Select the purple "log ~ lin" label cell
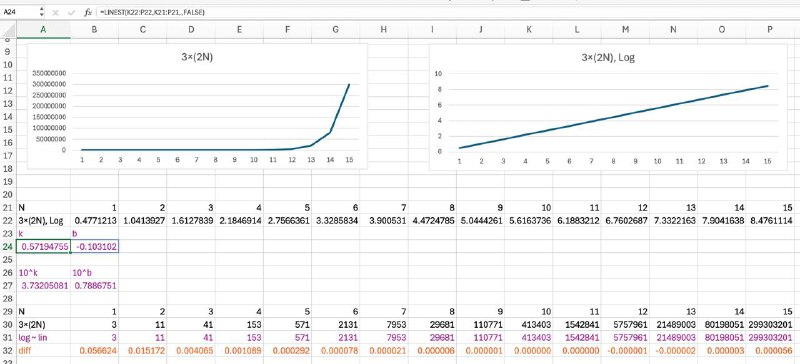 coord(43,337)
